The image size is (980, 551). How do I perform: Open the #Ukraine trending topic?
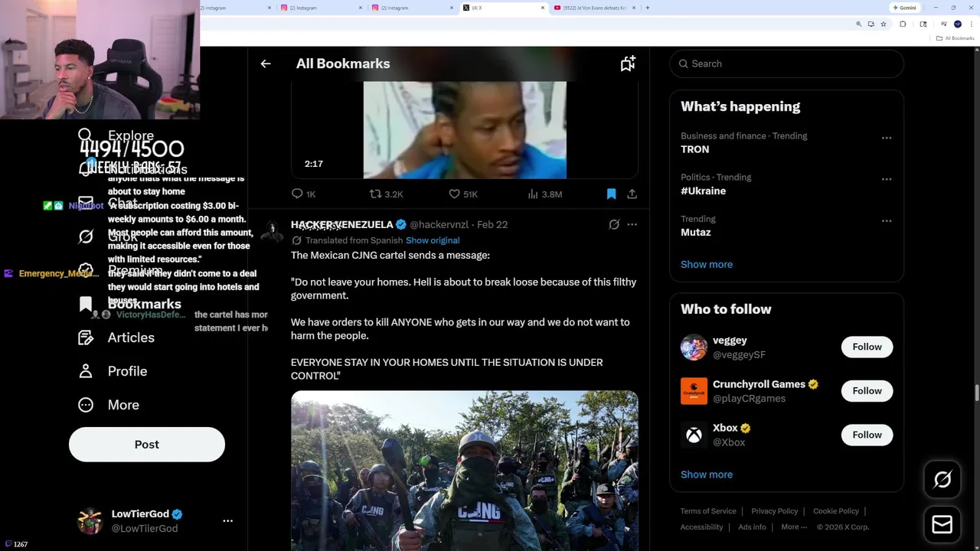[x=703, y=191]
